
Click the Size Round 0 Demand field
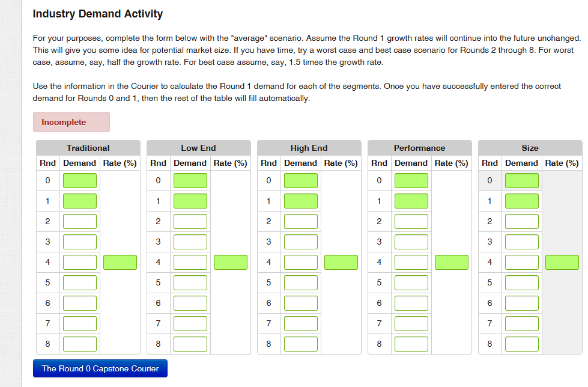pyautogui.click(x=521, y=180)
